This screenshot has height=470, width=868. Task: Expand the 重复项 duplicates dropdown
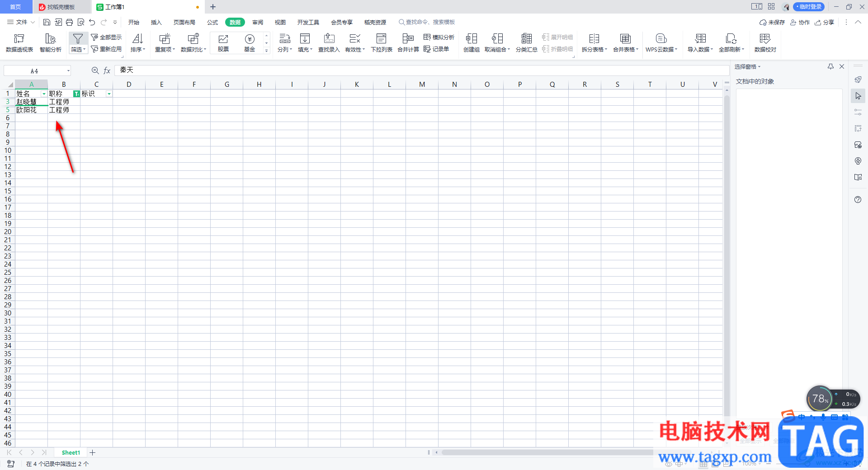165,43
